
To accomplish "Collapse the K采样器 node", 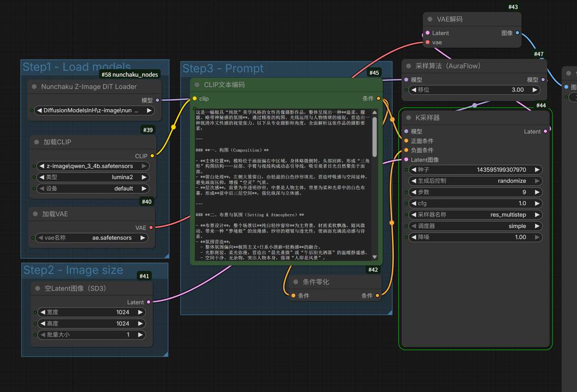I will click(x=409, y=118).
